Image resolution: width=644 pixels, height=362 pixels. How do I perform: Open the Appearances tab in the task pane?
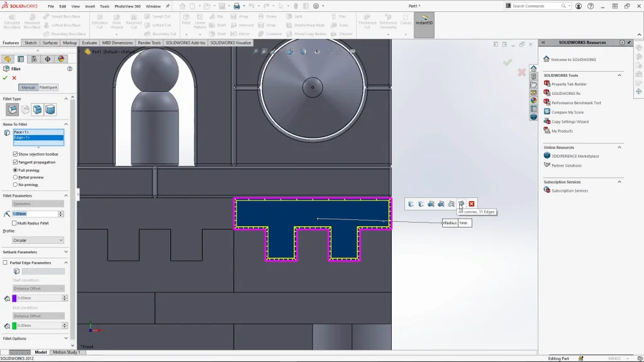(x=533, y=101)
